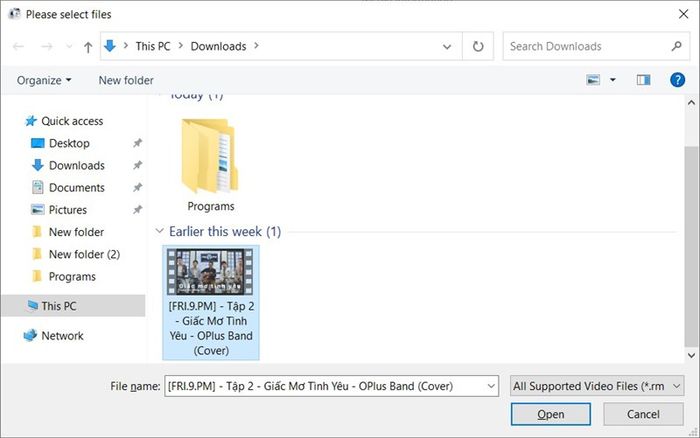Click pin icon next to Documents
Screen dimensions: 700x438
point(138,188)
